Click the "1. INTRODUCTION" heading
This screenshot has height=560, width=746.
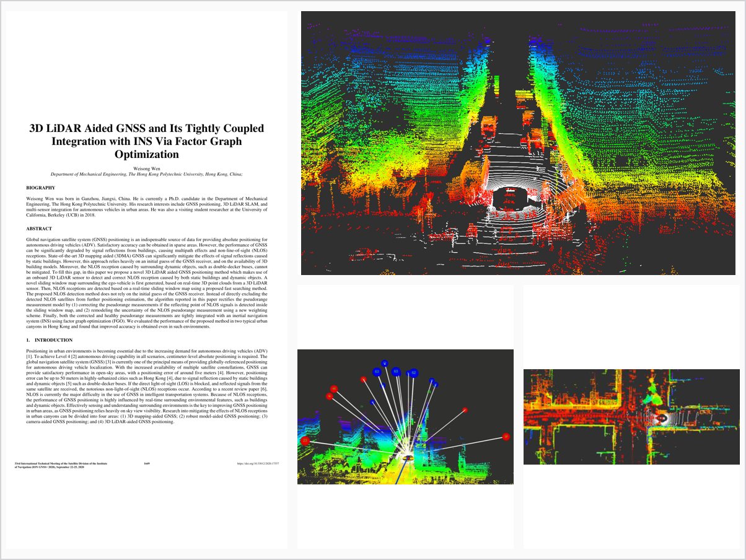(x=50, y=340)
